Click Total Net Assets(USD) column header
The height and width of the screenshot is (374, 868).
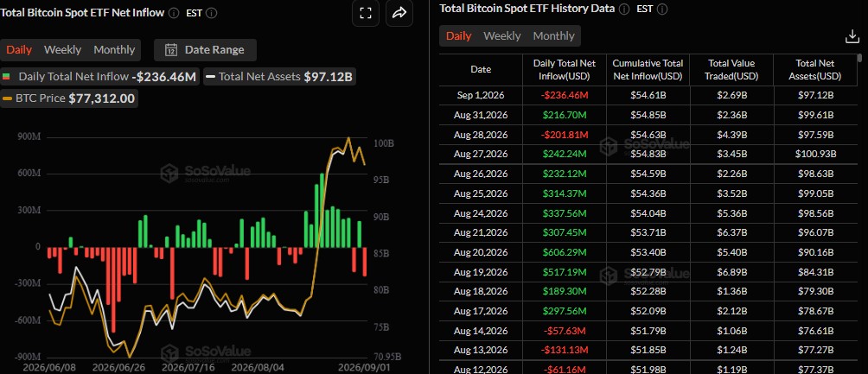pos(814,70)
